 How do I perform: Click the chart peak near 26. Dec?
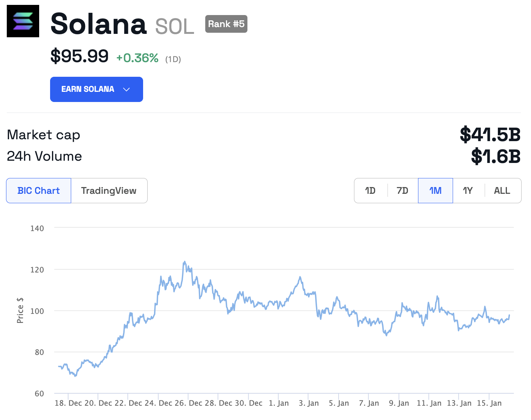click(x=184, y=262)
